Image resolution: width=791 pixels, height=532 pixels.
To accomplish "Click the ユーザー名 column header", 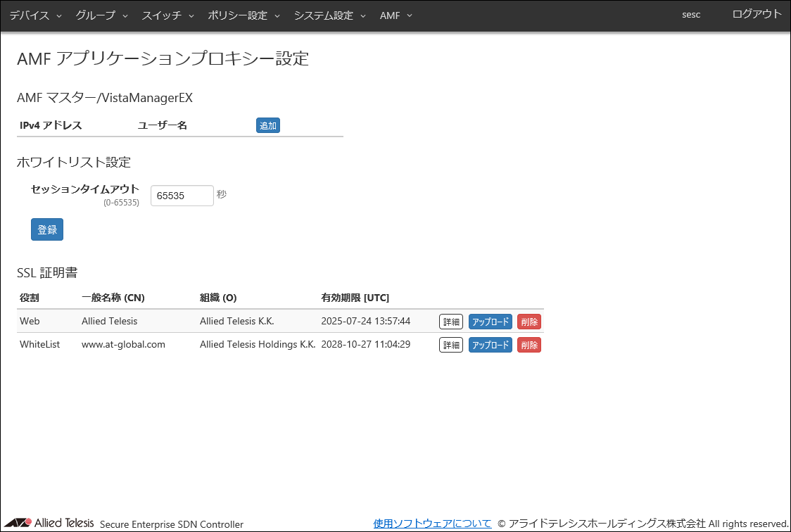I will pyautogui.click(x=163, y=125).
